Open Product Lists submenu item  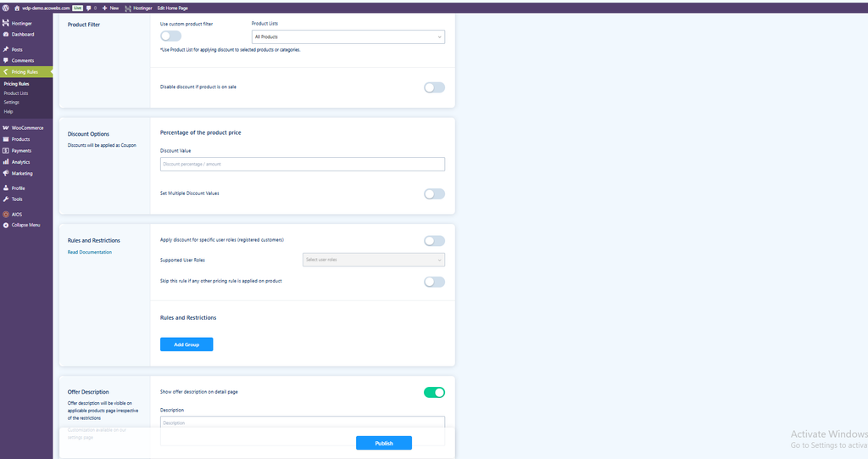pos(16,93)
